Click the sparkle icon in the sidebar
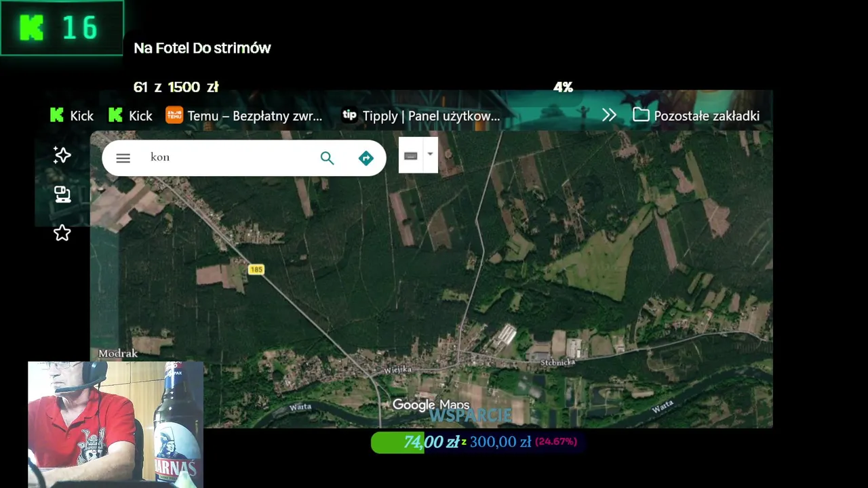 click(62, 155)
